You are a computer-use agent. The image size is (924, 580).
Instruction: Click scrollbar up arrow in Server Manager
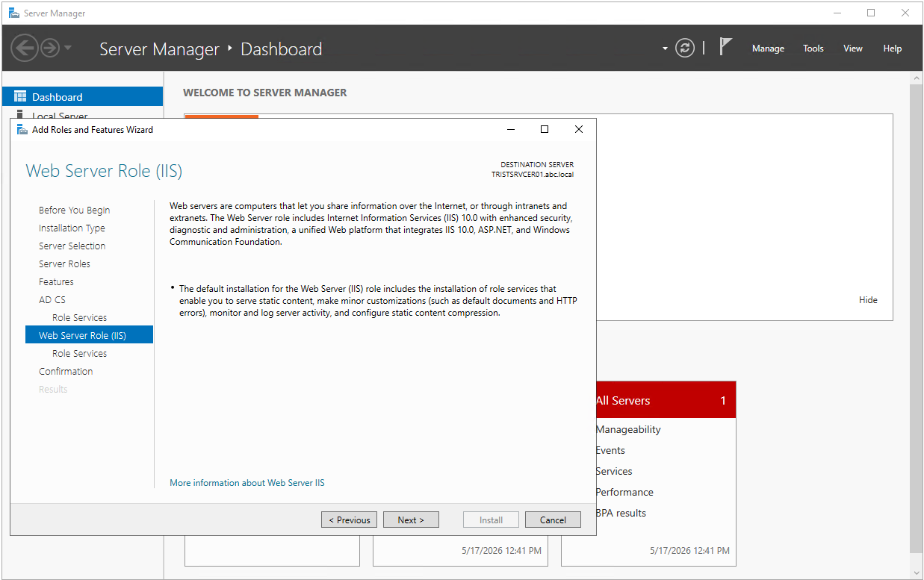click(x=916, y=78)
